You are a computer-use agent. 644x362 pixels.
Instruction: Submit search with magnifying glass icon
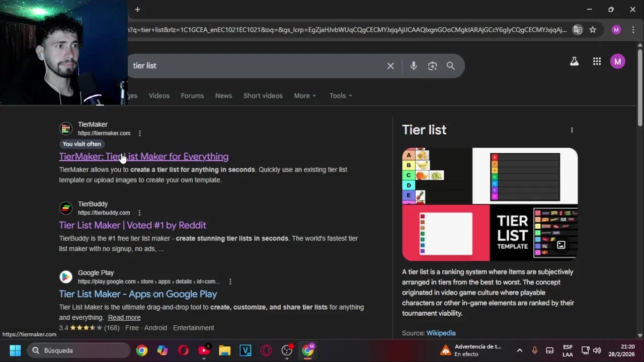451,66
